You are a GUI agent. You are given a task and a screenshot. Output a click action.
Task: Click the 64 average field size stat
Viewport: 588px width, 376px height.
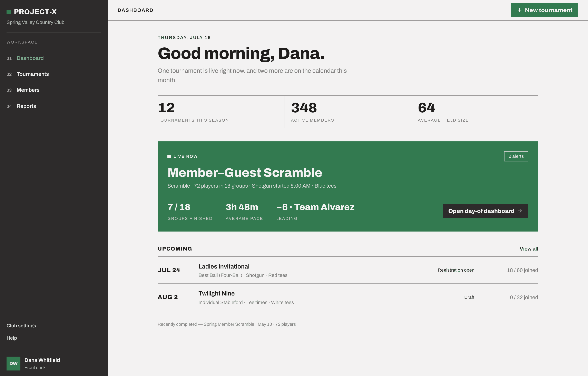pos(475,112)
